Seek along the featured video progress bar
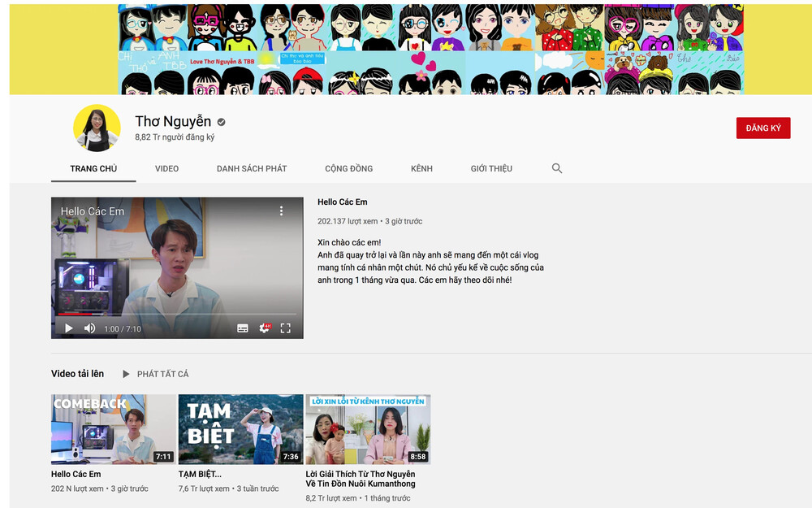 [177, 314]
